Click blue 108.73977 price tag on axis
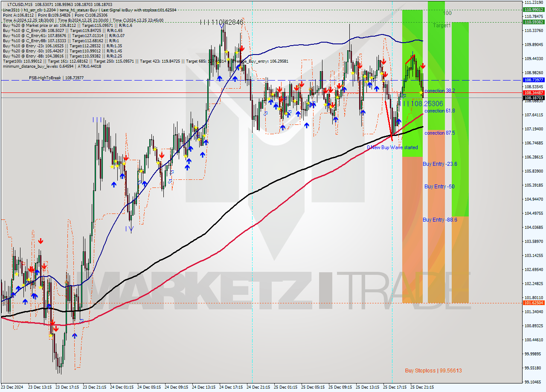 point(534,80)
